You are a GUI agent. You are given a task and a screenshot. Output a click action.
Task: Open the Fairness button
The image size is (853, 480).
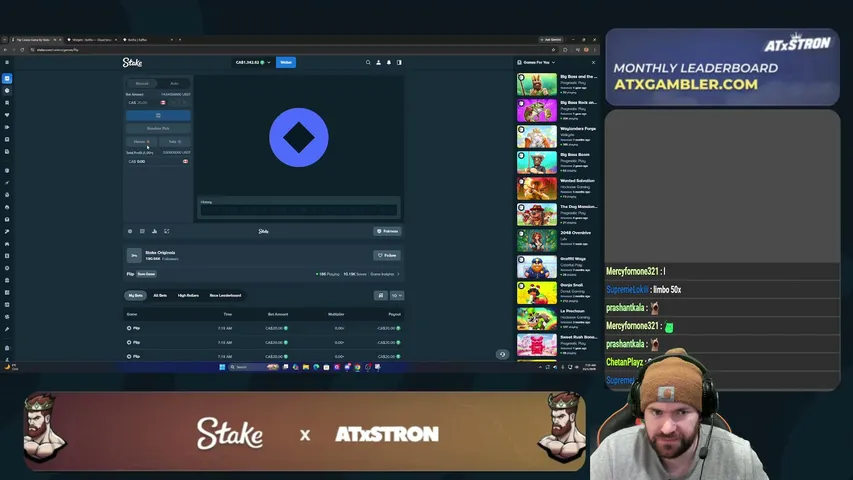pyautogui.click(x=387, y=231)
